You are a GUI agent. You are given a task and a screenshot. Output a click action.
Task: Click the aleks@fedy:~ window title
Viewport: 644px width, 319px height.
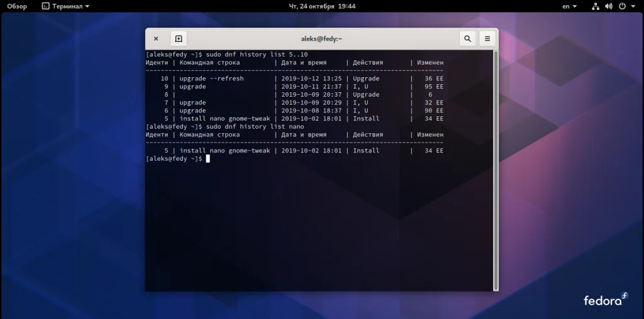coord(321,39)
